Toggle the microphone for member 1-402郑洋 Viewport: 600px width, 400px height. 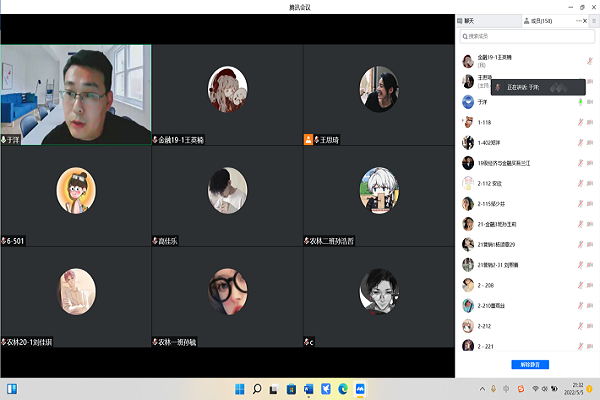(579, 142)
